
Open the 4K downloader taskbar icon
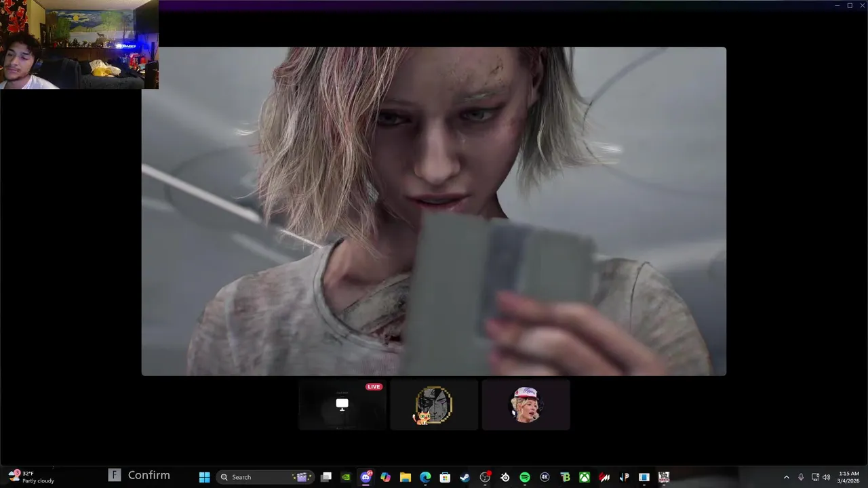[545, 477]
